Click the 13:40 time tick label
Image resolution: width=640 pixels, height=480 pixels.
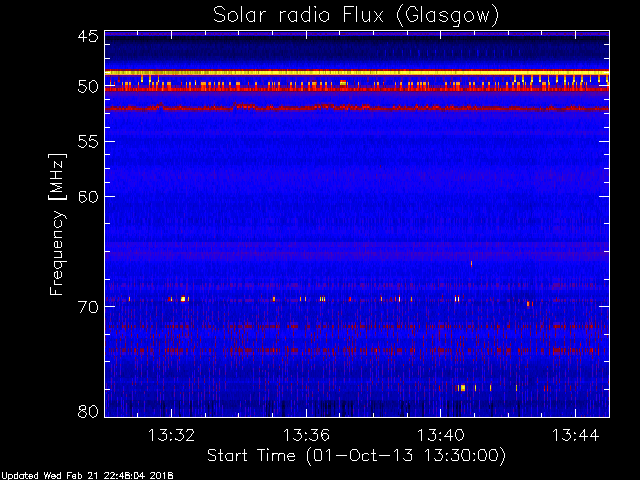(x=440, y=435)
